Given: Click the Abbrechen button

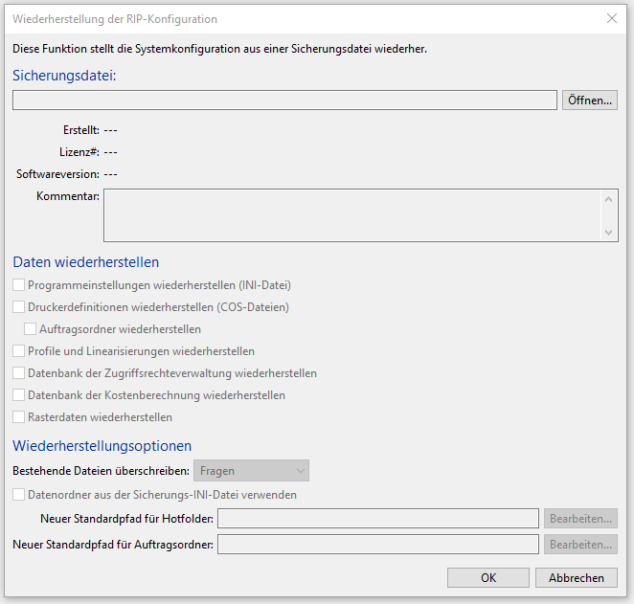Looking at the screenshot, I should tap(576, 578).
